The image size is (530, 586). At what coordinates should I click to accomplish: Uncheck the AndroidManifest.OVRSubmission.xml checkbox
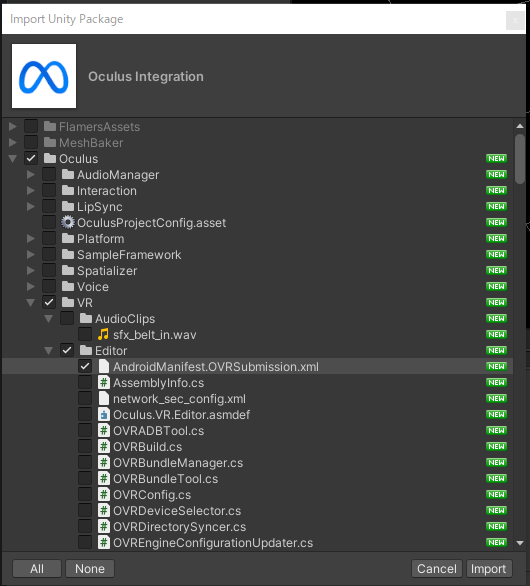click(x=85, y=366)
